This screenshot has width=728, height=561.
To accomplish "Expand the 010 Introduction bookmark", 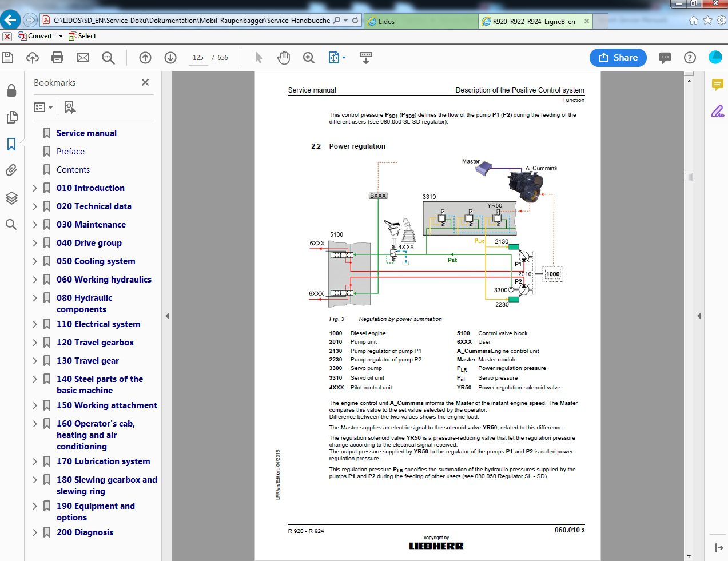I will point(35,188).
